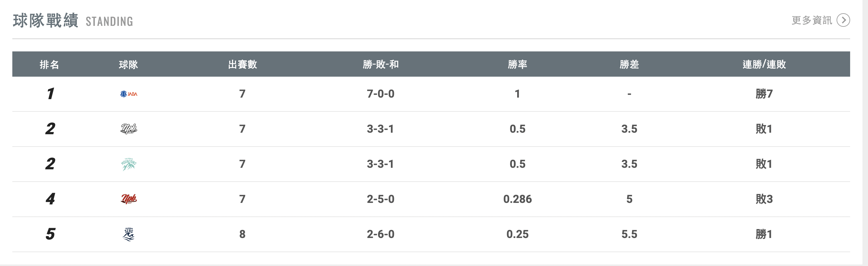This screenshot has width=868, height=266.
Task: Click the JABA team logo
Action: 129,94
